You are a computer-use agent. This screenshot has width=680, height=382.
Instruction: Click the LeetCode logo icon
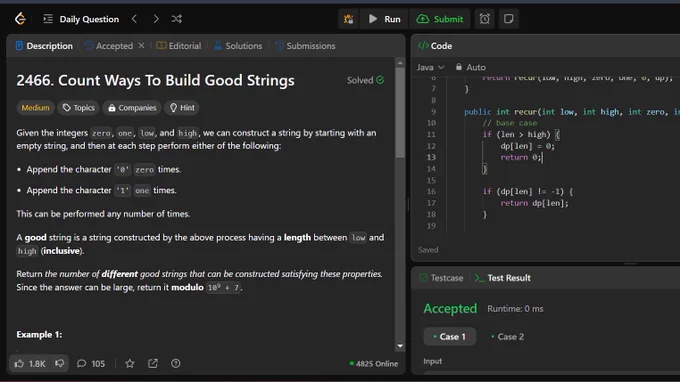(x=20, y=19)
